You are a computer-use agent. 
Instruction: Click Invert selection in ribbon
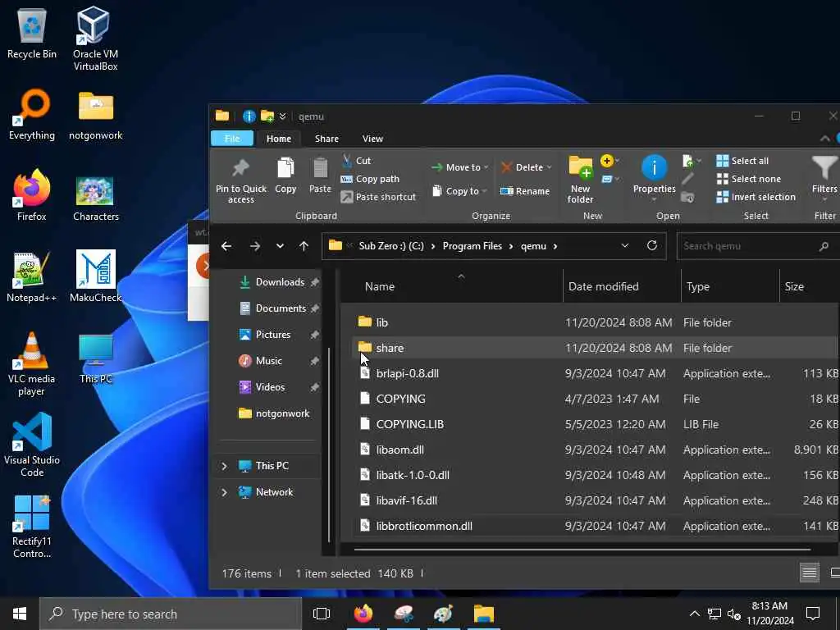[x=756, y=197]
